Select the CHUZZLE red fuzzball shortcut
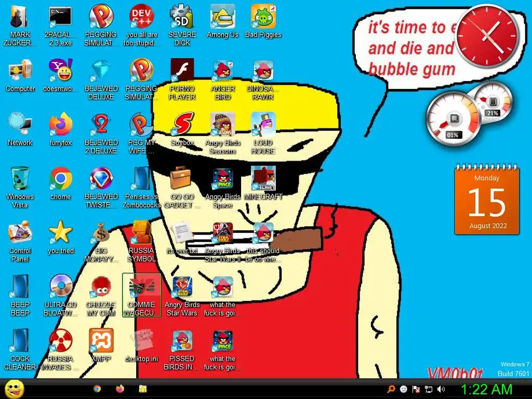Viewport: 532px width, 399px height. pyautogui.click(x=101, y=295)
